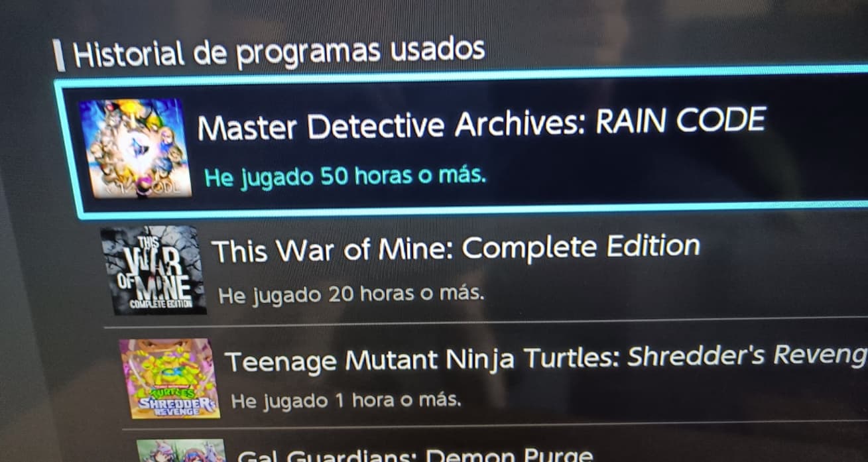Select the partially visible Gal Guardians icon

182,450
